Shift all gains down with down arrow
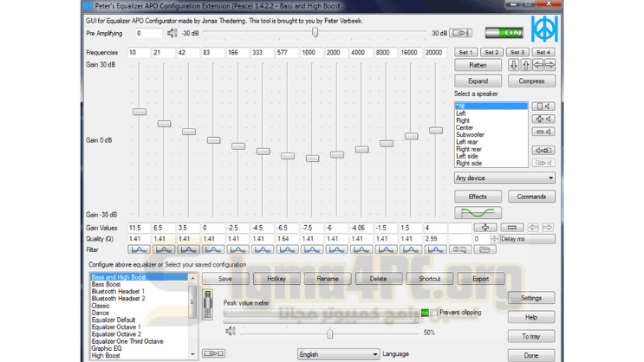The width and height of the screenshot is (644, 362). point(513,65)
